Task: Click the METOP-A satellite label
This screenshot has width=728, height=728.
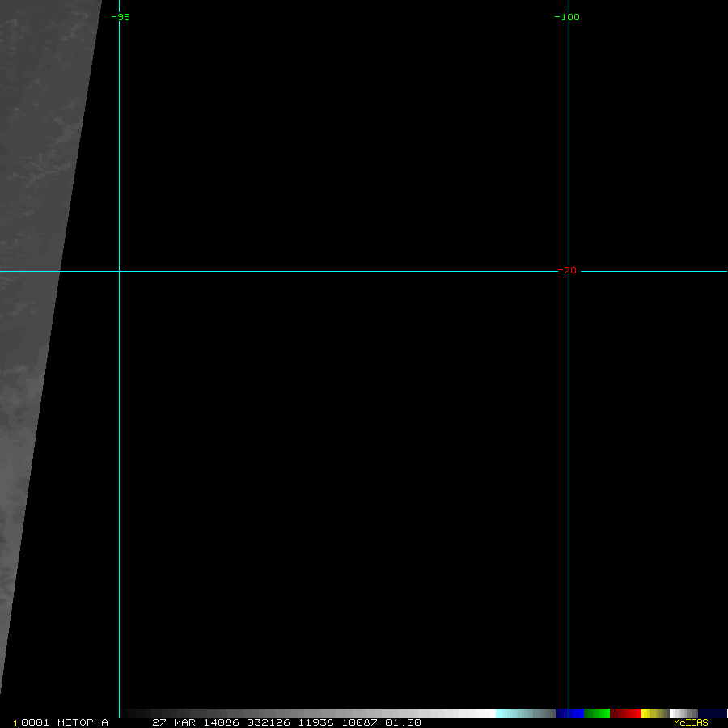Action: point(83,722)
